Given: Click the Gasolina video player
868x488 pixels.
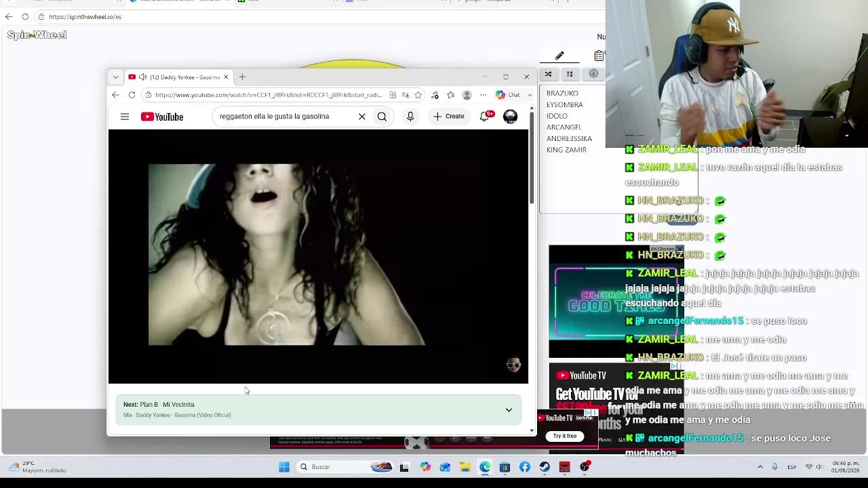Looking at the screenshot, I should (x=318, y=256).
